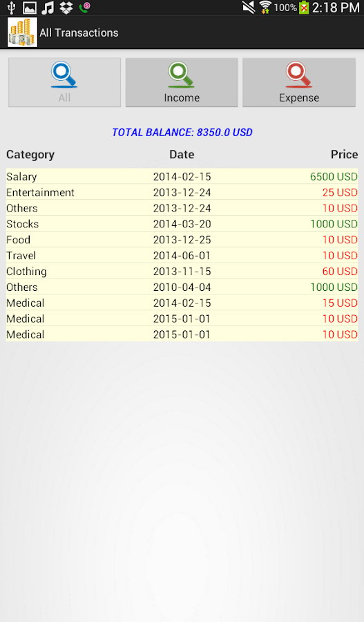Viewport: 364px width, 622px height.
Task: Tap the USB icon in status bar
Action: pyautogui.click(x=11, y=8)
